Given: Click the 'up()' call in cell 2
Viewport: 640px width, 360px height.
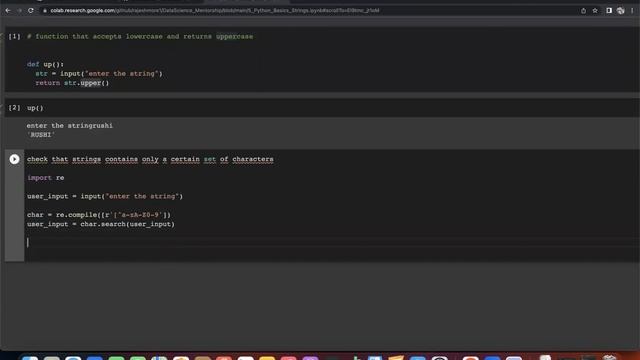Looking at the screenshot, I should (x=35, y=108).
